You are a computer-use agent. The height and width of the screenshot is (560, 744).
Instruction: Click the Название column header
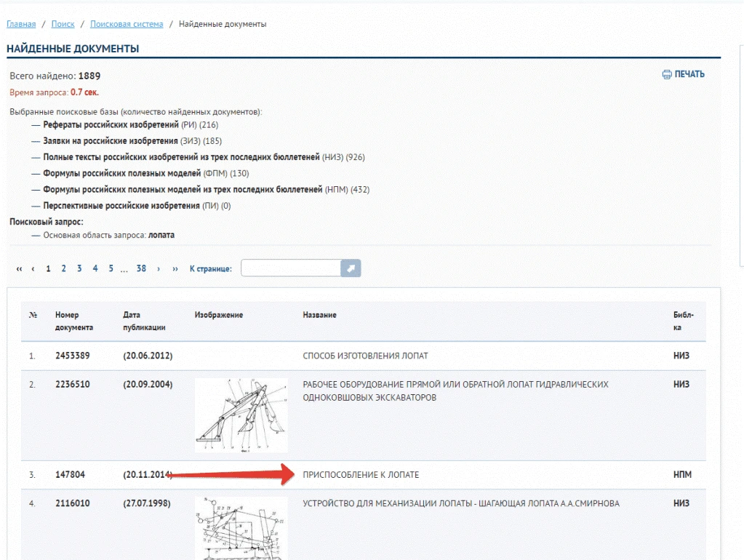[320, 315]
